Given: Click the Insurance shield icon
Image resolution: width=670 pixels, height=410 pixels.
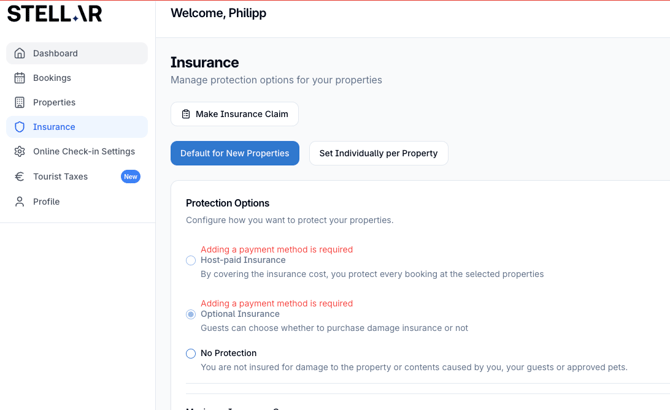Looking at the screenshot, I should point(20,127).
